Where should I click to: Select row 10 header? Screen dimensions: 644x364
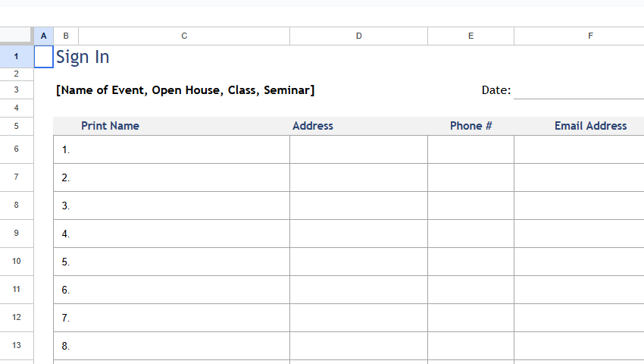click(17, 261)
